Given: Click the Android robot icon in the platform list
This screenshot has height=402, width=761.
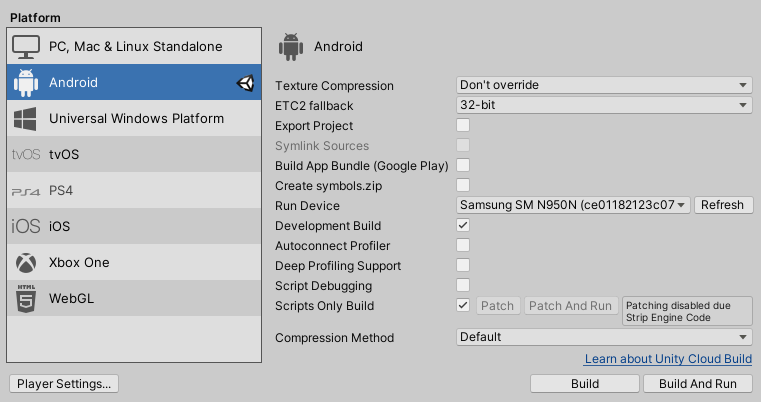Looking at the screenshot, I should [x=26, y=83].
